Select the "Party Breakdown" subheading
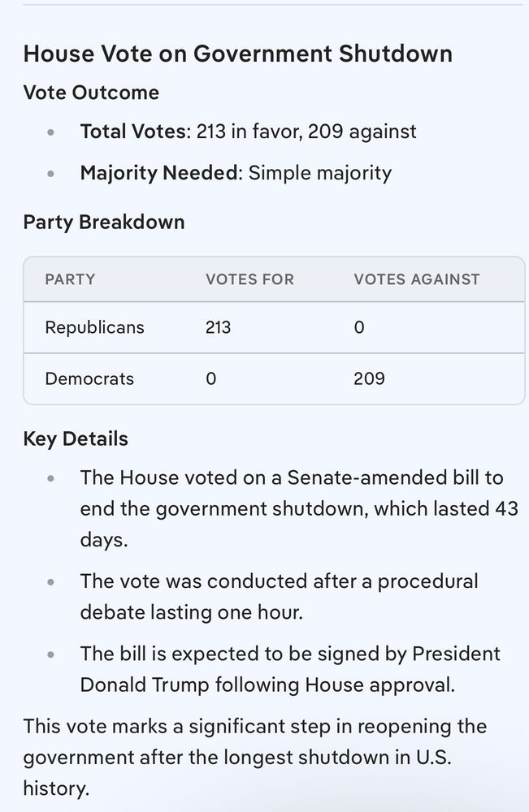Viewport: 529px width, 812px height. click(x=104, y=222)
